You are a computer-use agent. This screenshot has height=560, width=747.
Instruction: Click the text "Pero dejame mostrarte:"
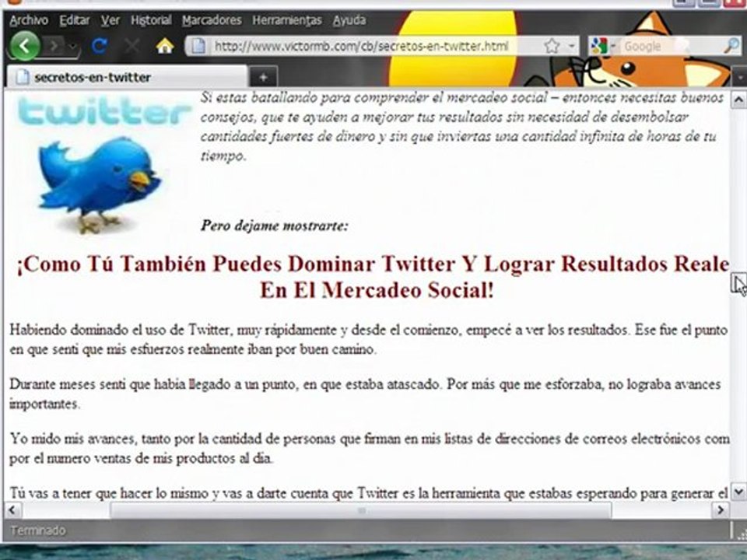tap(275, 226)
